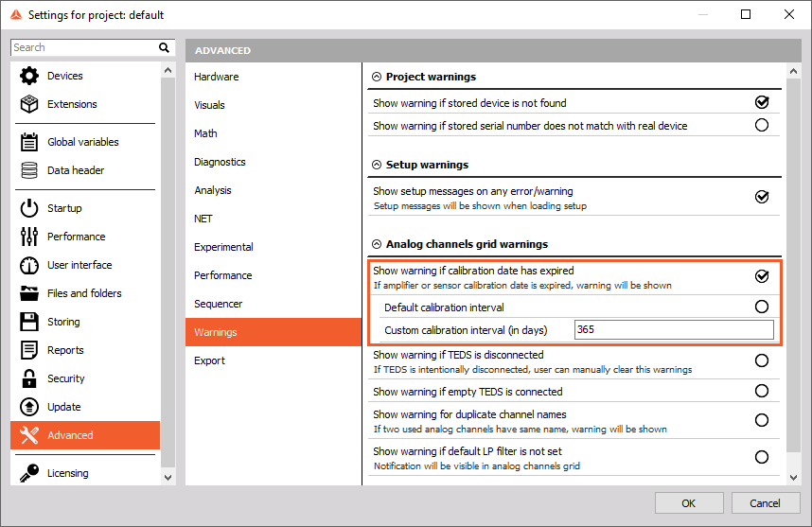Toggle setup messages on any error/warning
The image size is (812, 527).
pyautogui.click(x=761, y=197)
